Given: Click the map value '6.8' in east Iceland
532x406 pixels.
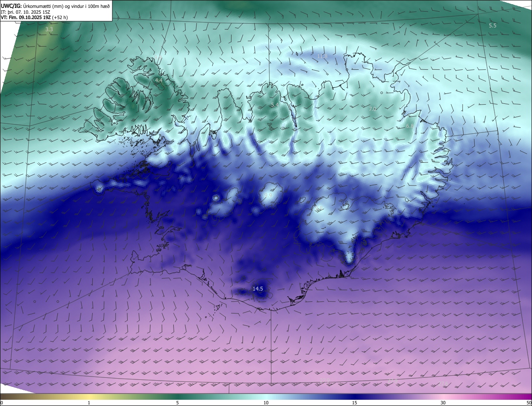Looking at the screenshot, I should tap(410, 126).
